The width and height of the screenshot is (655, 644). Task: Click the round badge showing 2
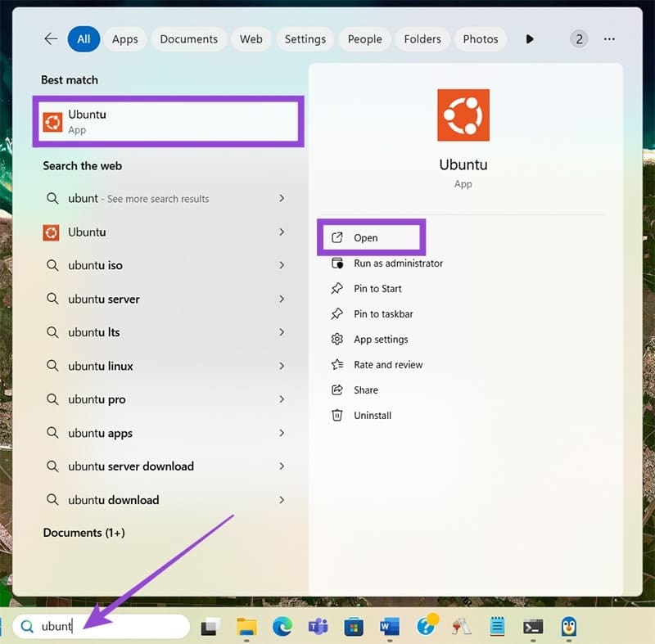tap(579, 39)
